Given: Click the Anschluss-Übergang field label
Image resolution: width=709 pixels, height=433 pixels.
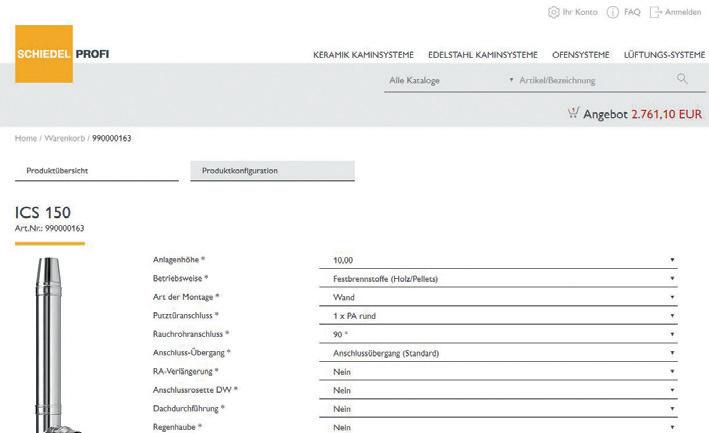Looking at the screenshot, I should [192, 353].
